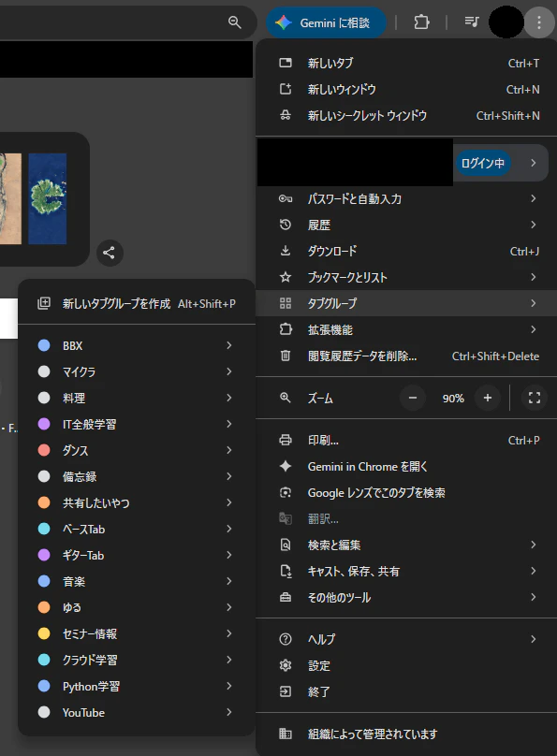The height and width of the screenshot is (756, 557).
Task: Click the exit icon beside 終了
Action: point(286,691)
